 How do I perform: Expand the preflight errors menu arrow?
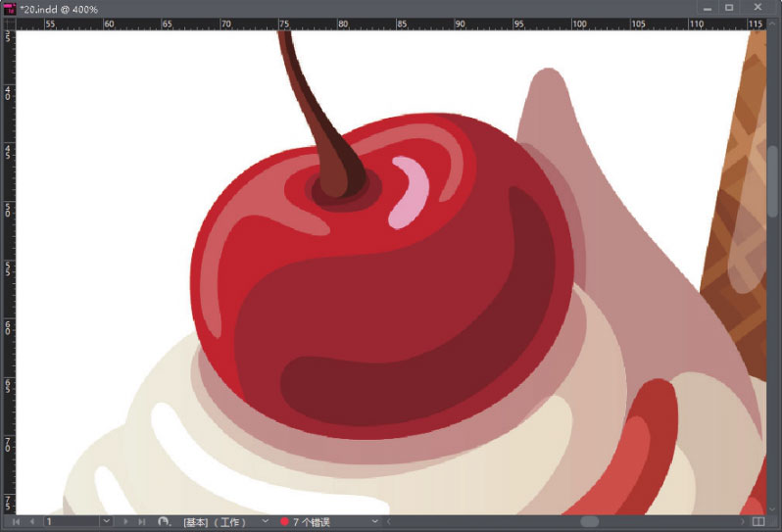point(375,522)
